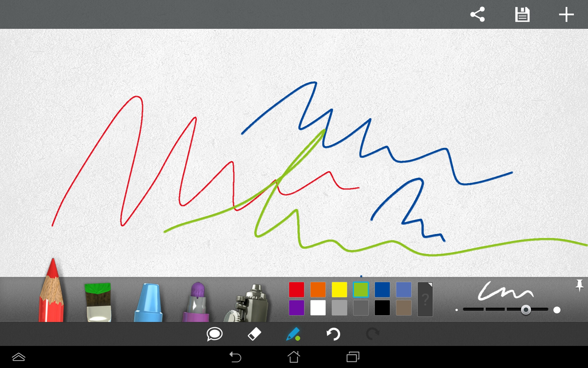Undo the last stroke

tap(333, 334)
